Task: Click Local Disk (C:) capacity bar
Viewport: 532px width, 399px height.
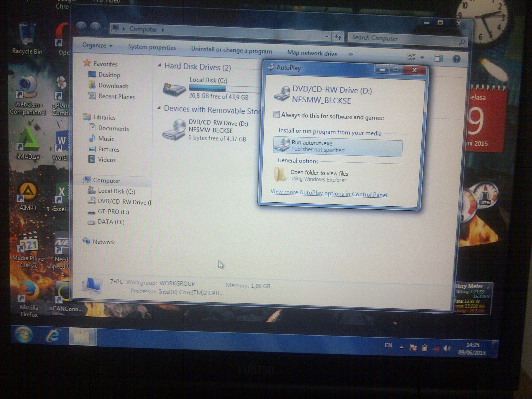Action: pyautogui.click(x=225, y=88)
